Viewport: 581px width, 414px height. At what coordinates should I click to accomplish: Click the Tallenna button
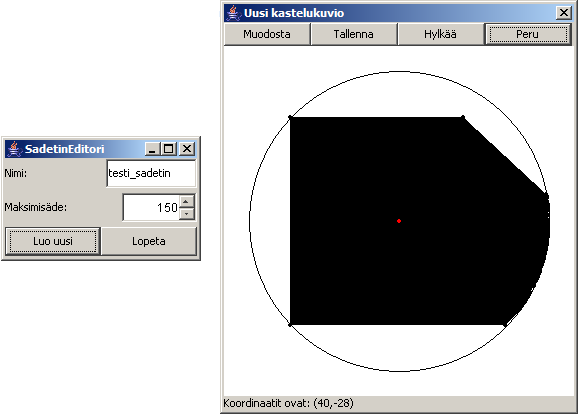coord(354,34)
